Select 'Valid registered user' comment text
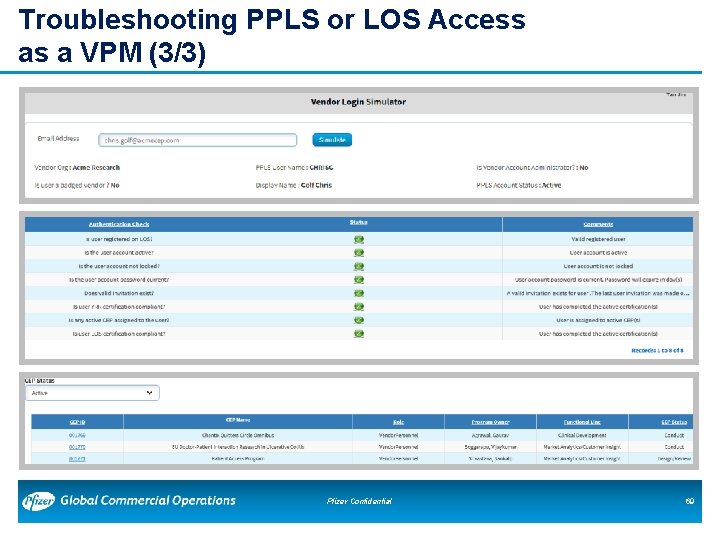This screenshot has height=540, width=720. coord(598,239)
